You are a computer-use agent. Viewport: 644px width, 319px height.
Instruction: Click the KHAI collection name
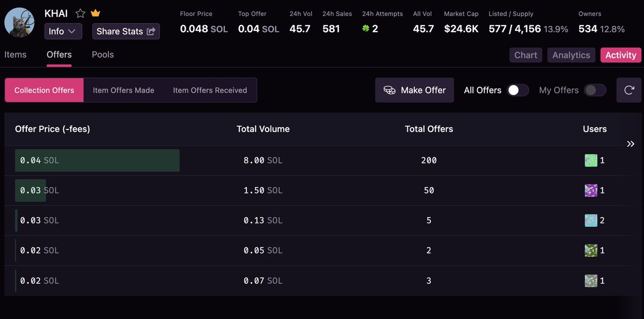56,13
